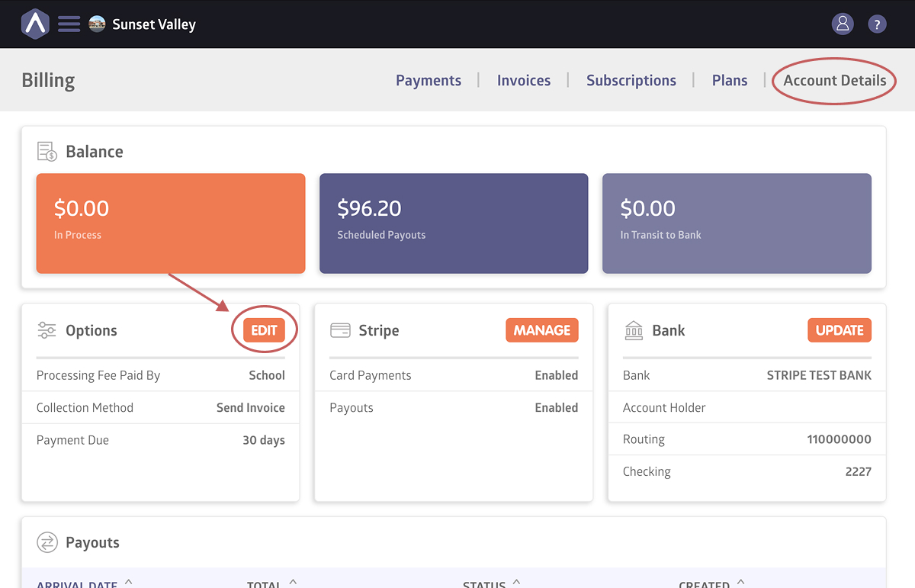This screenshot has height=588, width=915.
Task: Click the Stripe credit card icon
Action: click(x=340, y=330)
